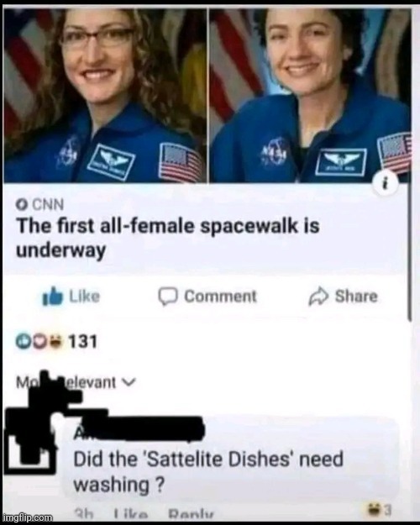Open the Most Relevant sort dropdown
Screen dimensions: 420x525
point(76,381)
